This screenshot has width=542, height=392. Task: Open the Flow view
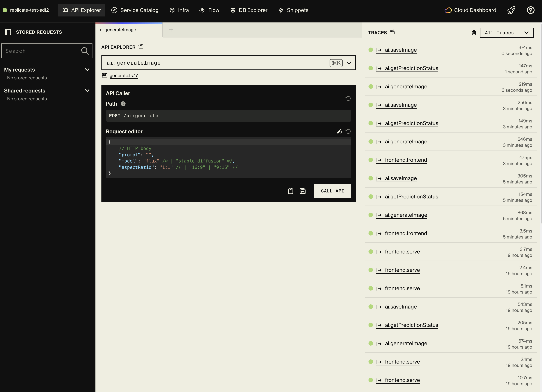click(x=209, y=10)
